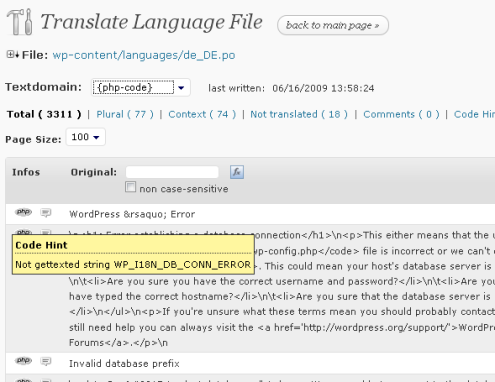The image size is (495, 382).
Task: Show Not translated ( 18 ) entries
Action: [x=299, y=114]
